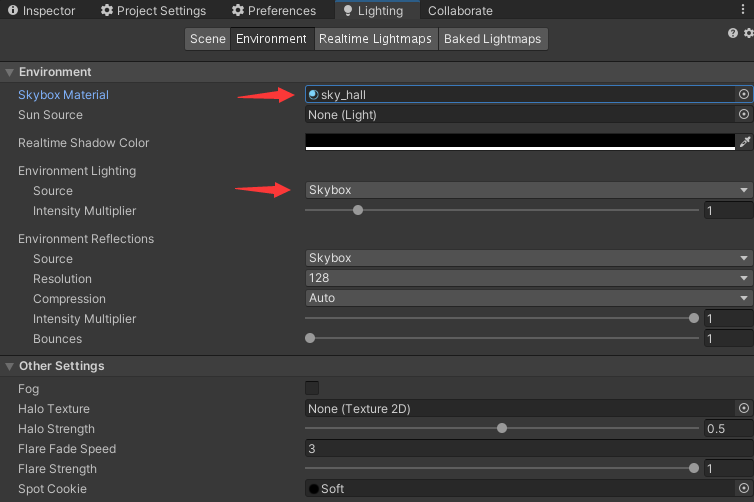Open the Compression Auto dropdown
This screenshot has width=754, height=502.
click(x=529, y=298)
